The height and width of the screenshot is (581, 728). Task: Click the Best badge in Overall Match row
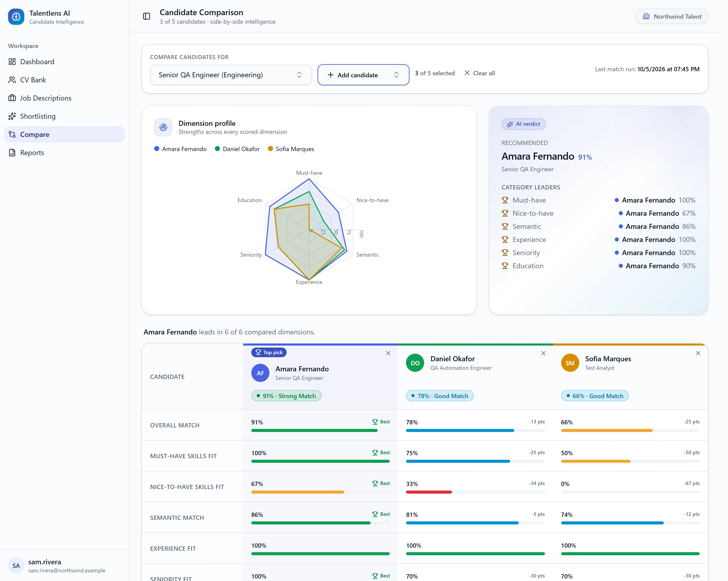[381, 422]
